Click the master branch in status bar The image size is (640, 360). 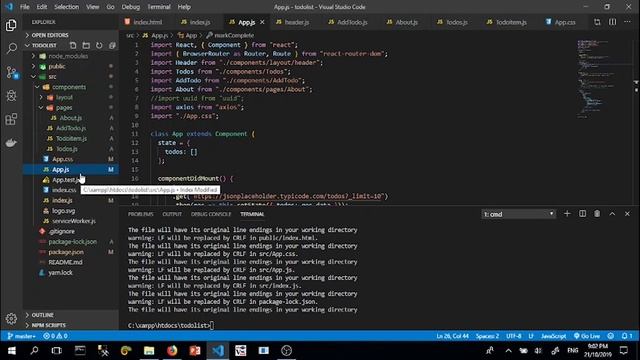[x=22, y=336]
